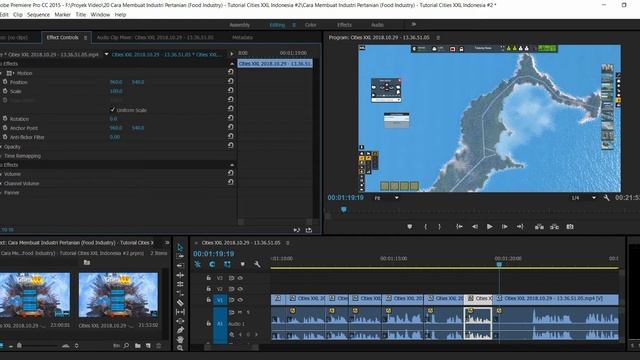
Task: Step back one frame in Program monitor
Action: coord(475,227)
